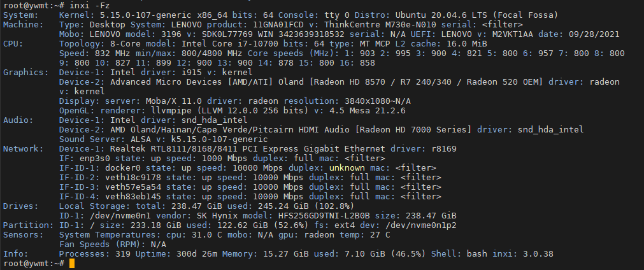Click the 'CPU:' section label

(13, 44)
